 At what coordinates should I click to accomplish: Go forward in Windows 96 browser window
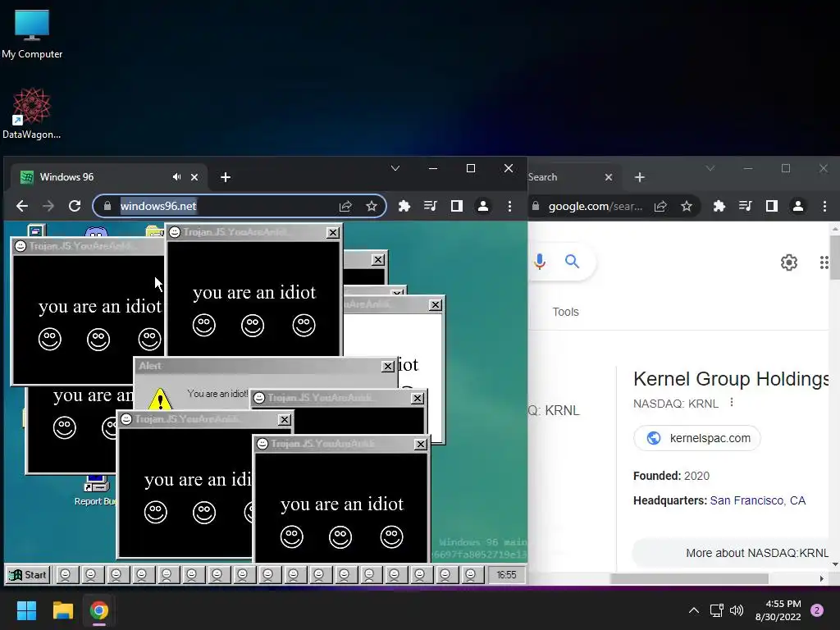click(x=48, y=206)
